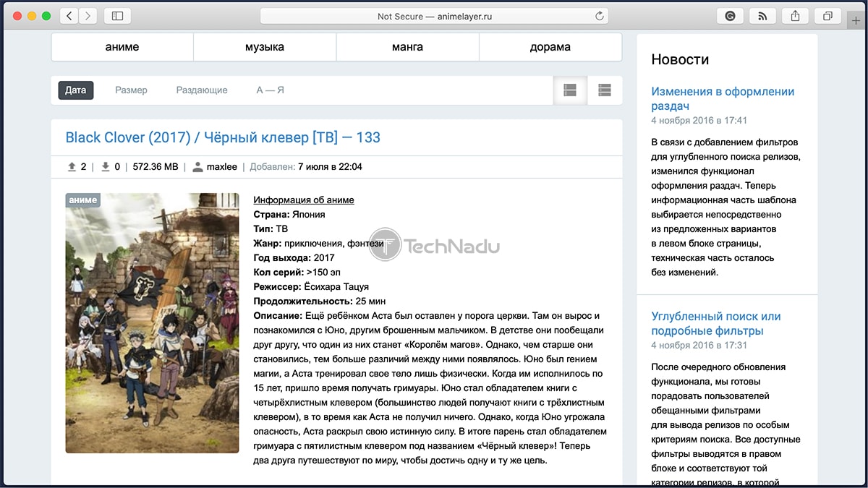Sort releases by Раздающие
The height and width of the screenshot is (488, 868).
pos(202,90)
